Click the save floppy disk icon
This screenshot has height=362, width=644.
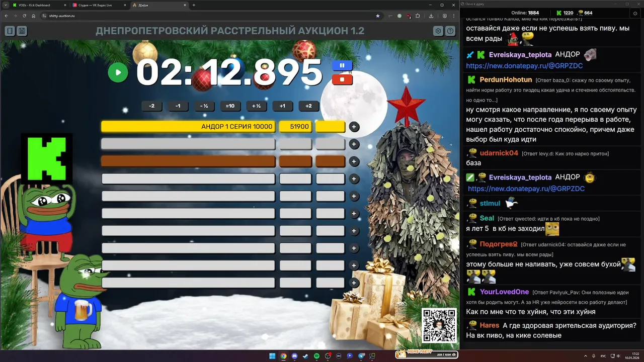coord(22,31)
